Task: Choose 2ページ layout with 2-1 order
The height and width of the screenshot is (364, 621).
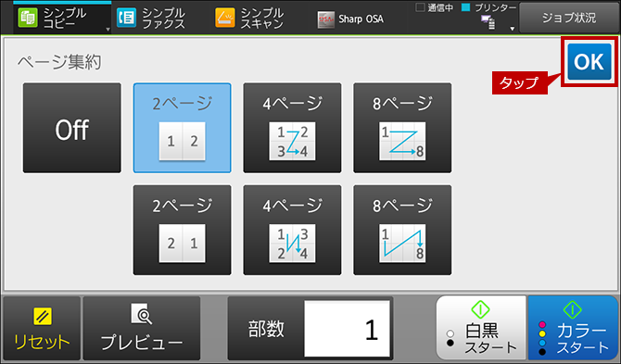Action: click(183, 230)
